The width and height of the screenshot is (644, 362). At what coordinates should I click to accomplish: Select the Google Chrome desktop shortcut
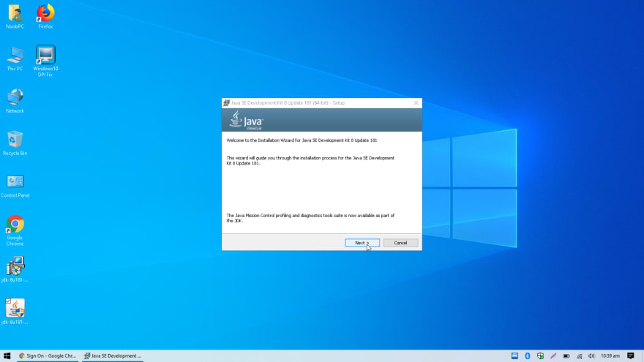pyautogui.click(x=15, y=230)
